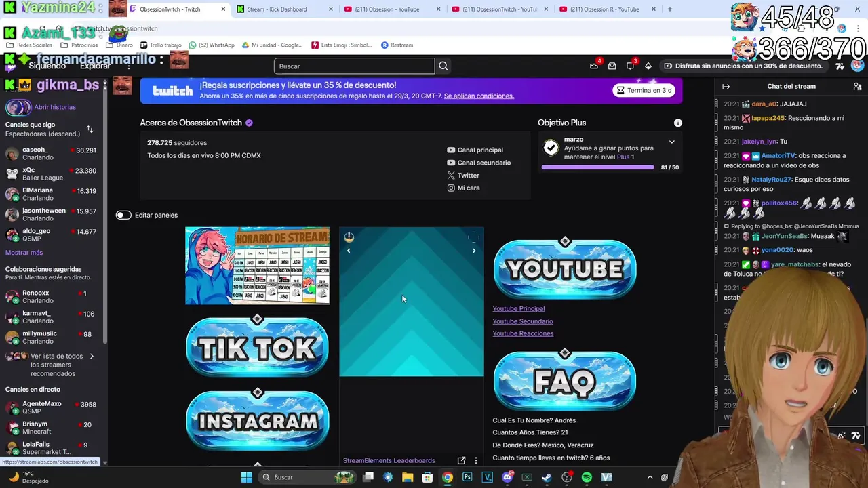The image size is (868, 488).
Task: Click the TIK TOK panel banner
Action: click(x=257, y=346)
